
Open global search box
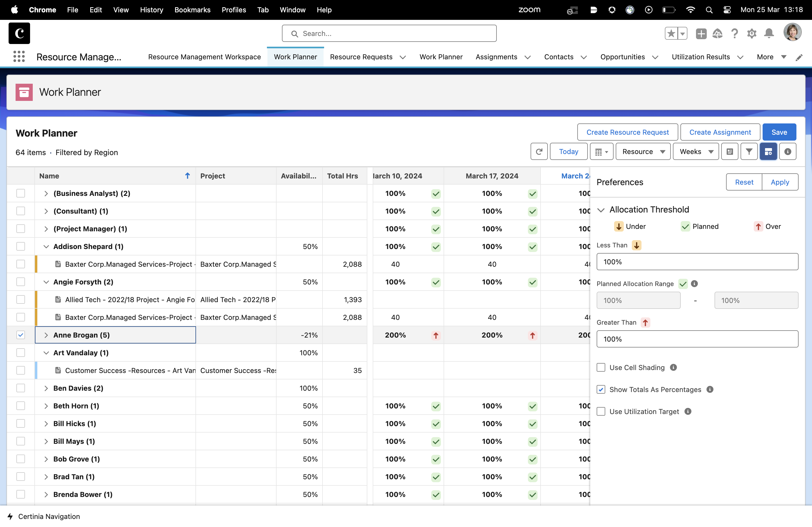click(x=389, y=33)
